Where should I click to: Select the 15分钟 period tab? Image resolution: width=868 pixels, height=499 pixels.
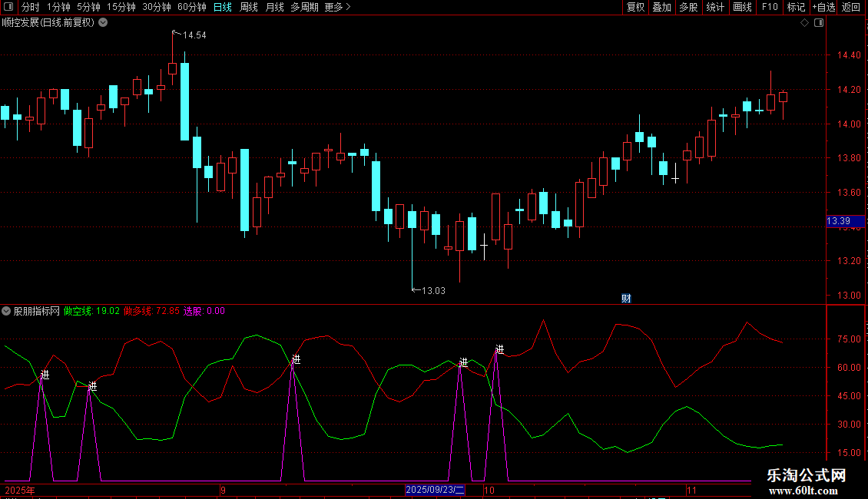coord(121,7)
